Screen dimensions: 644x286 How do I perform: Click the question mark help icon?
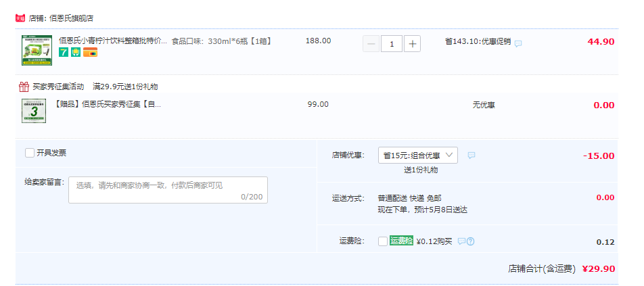(x=471, y=241)
